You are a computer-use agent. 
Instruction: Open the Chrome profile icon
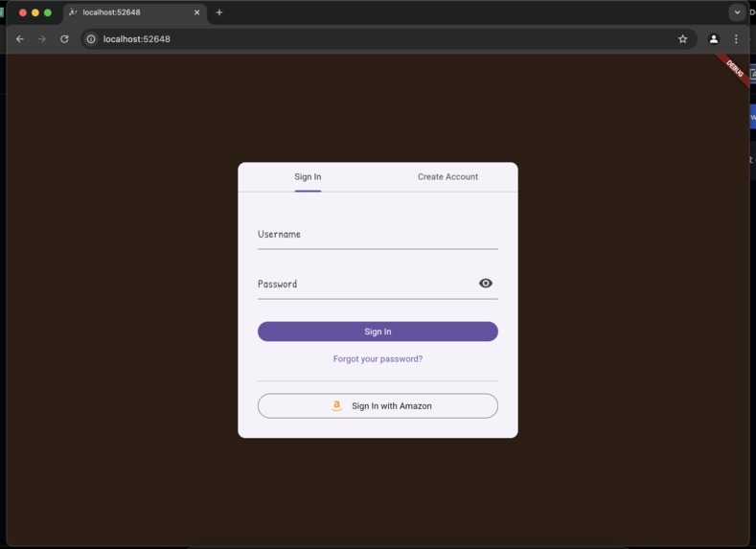click(x=714, y=39)
